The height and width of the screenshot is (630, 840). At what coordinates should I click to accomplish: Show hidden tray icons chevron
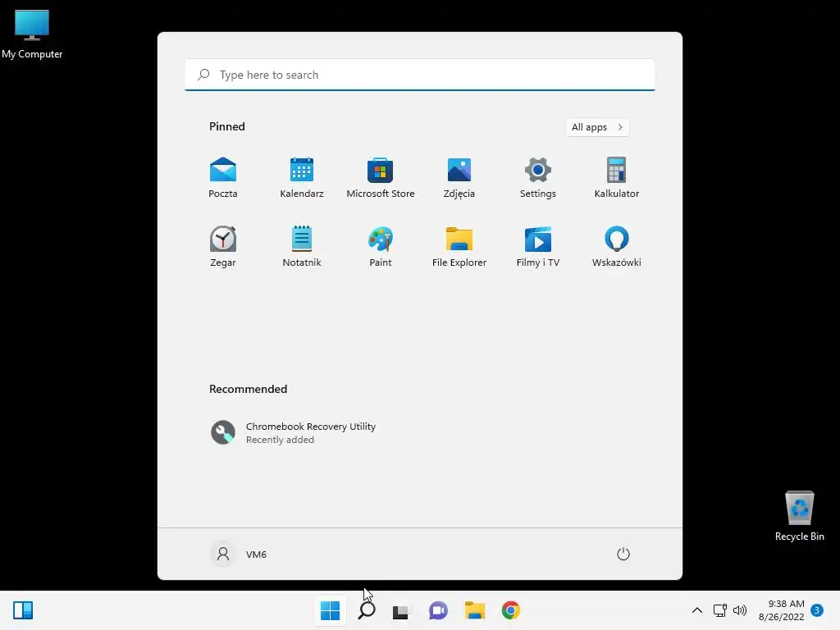pyautogui.click(x=697, y=610)
